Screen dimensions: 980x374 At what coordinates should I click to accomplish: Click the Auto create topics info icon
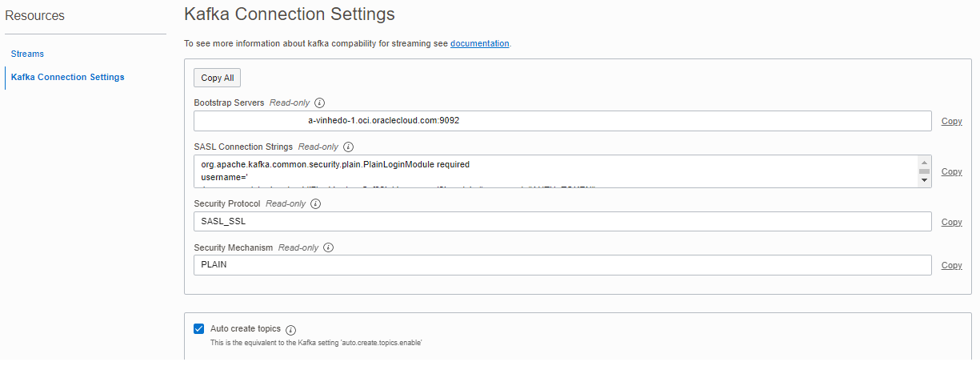pos(290,329)
